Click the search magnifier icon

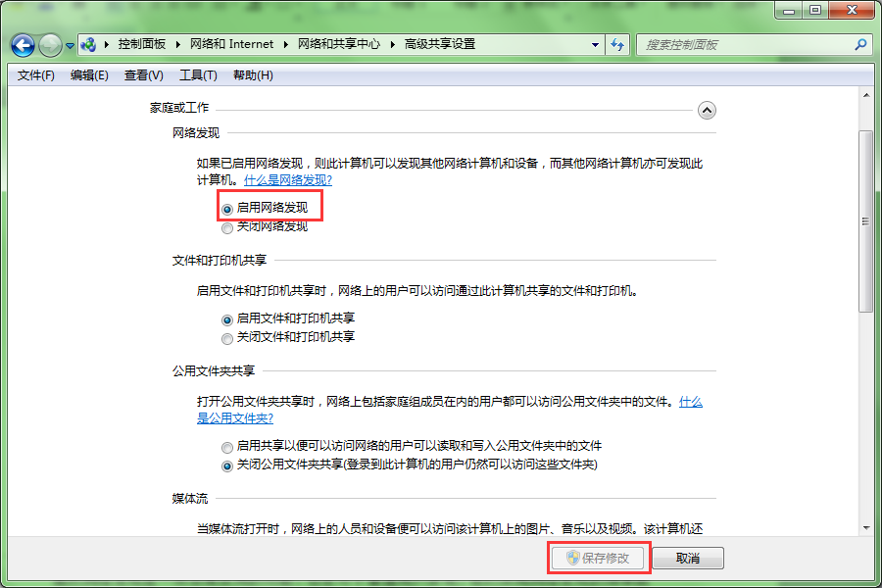(x=860, y=44)
